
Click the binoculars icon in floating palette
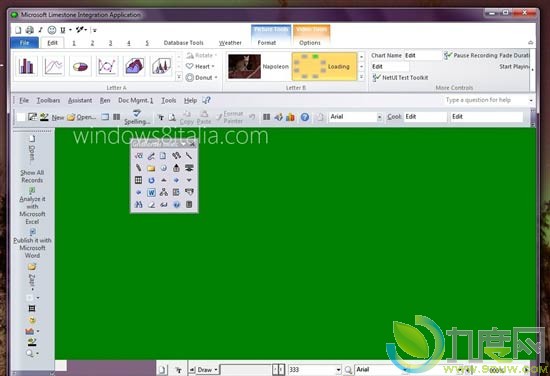click(139, 204)
